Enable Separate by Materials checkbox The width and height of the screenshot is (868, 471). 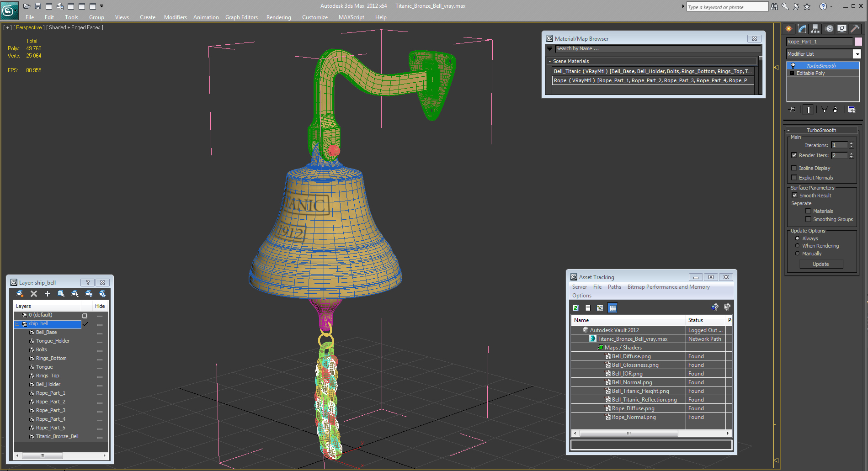click(809, 211)
